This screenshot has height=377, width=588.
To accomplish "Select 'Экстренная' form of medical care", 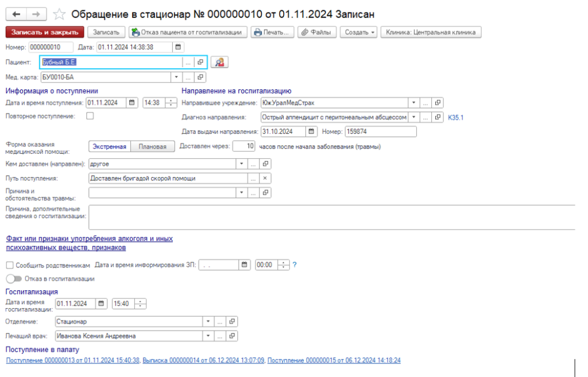I will (x=110, y=146).
